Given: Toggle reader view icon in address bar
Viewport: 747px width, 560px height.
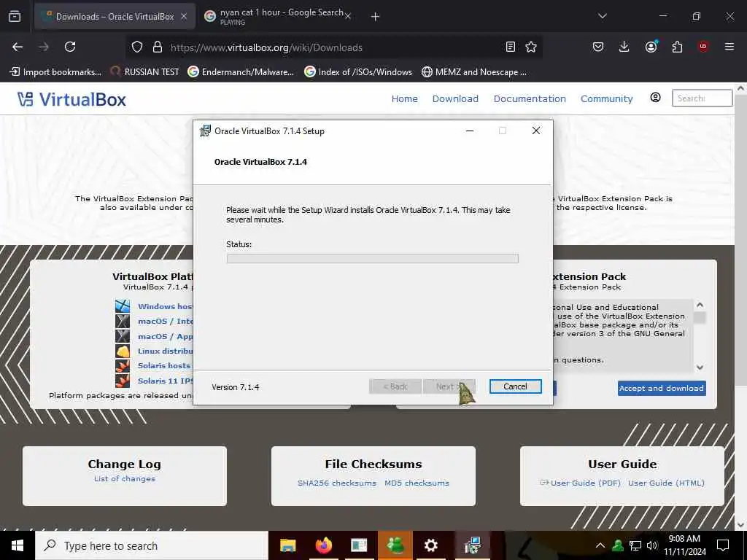Looking at the screenshot, I should pyautogui.click(x=510, y=47).
